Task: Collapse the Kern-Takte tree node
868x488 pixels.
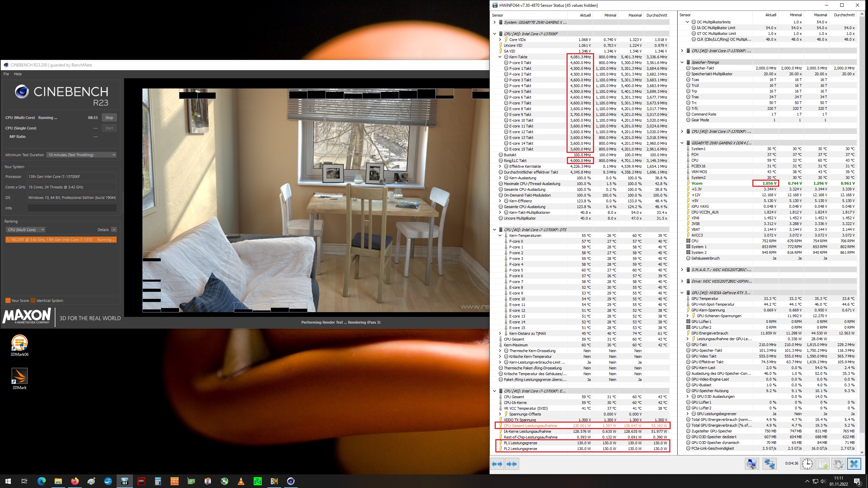Action: tap(500, 57)
